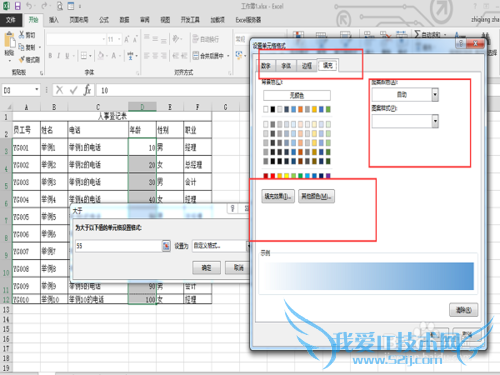500x375 pixels.
Task: Toggle Bold formatting in the ribbon
Action: point(50,56)
